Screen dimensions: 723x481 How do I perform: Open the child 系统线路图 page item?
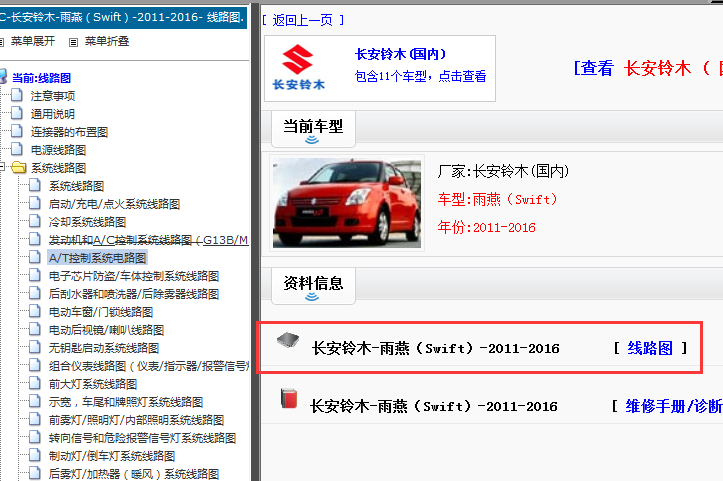tap(77, 186)
